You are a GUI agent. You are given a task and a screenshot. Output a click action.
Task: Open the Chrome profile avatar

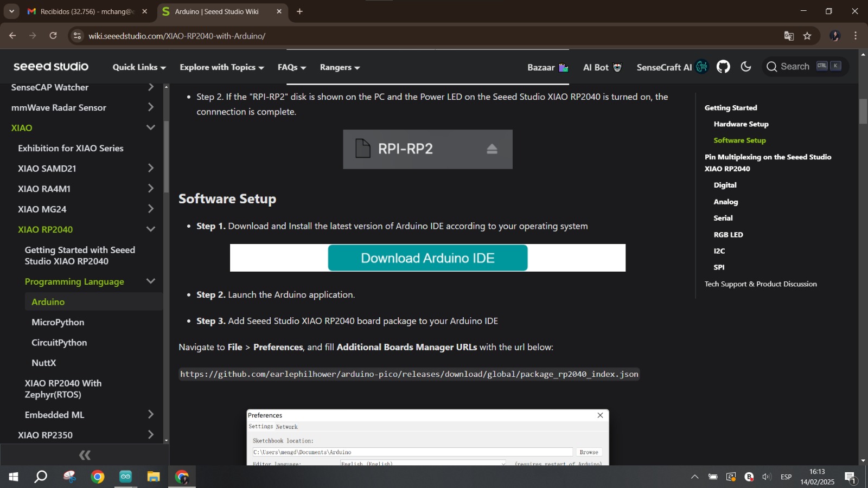835,36
